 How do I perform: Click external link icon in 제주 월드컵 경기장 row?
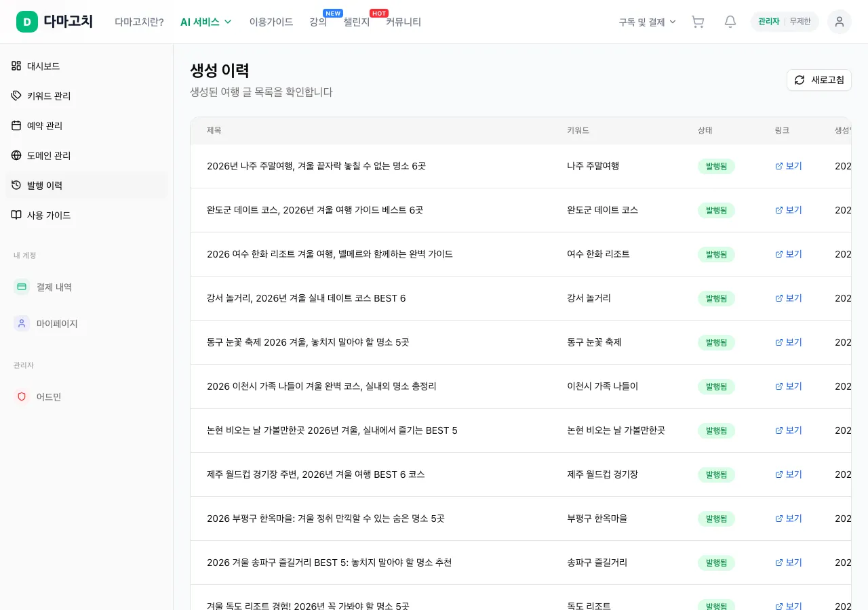[779, 474]
